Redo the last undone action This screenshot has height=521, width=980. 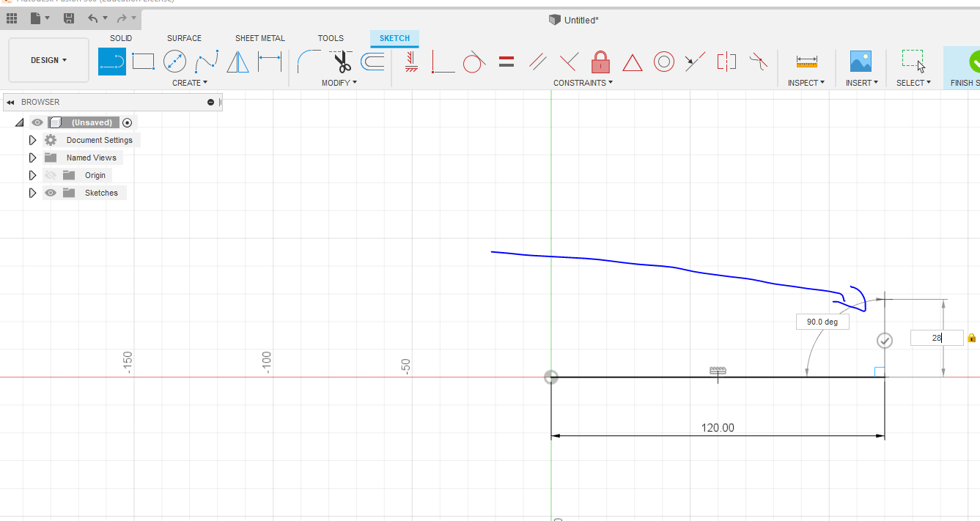pyautogui.click(x=122, y=18)
